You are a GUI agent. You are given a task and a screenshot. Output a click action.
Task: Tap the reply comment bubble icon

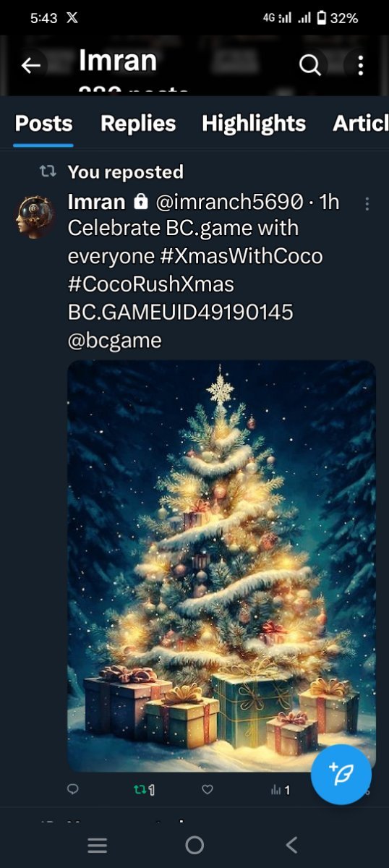pyautogui.click(x=72, y=790)
